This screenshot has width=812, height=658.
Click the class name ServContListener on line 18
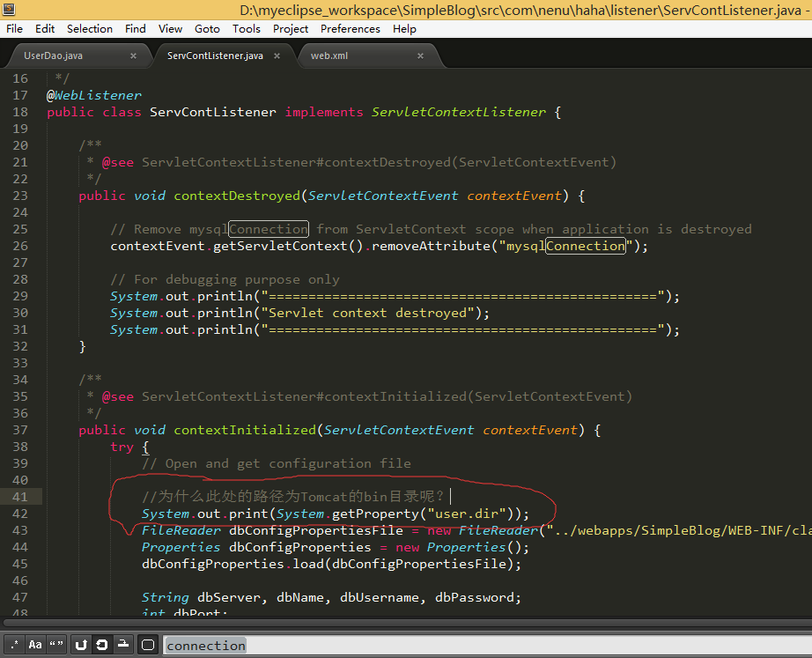point(213,112)
